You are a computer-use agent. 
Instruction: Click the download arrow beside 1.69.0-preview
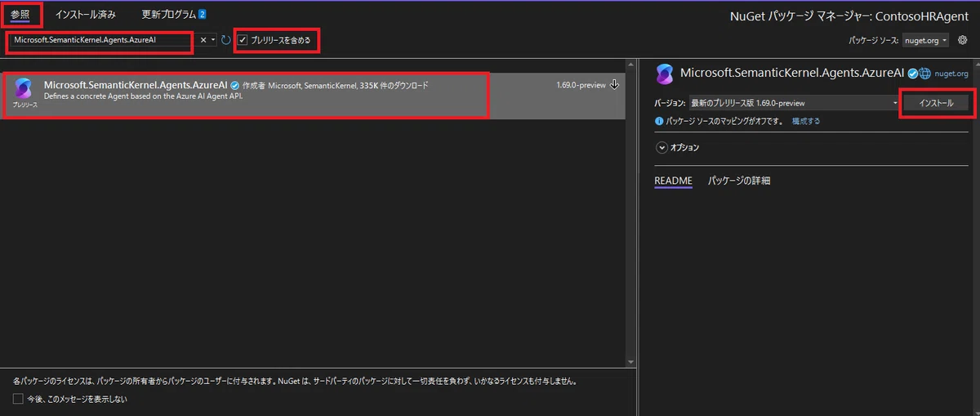614,85
